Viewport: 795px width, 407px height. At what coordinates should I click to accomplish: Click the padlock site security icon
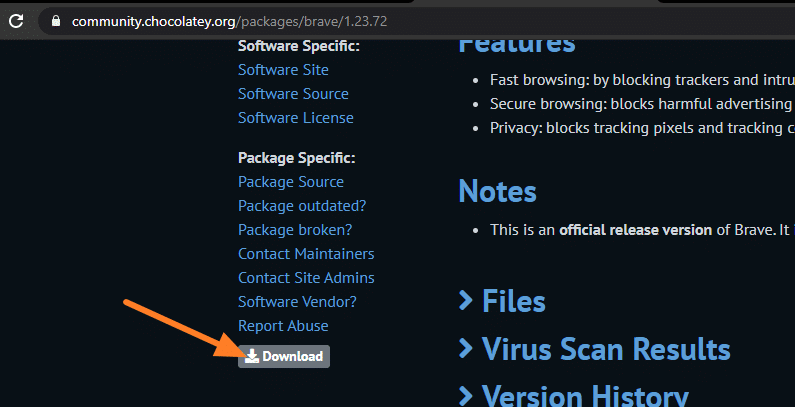[56, 21]
